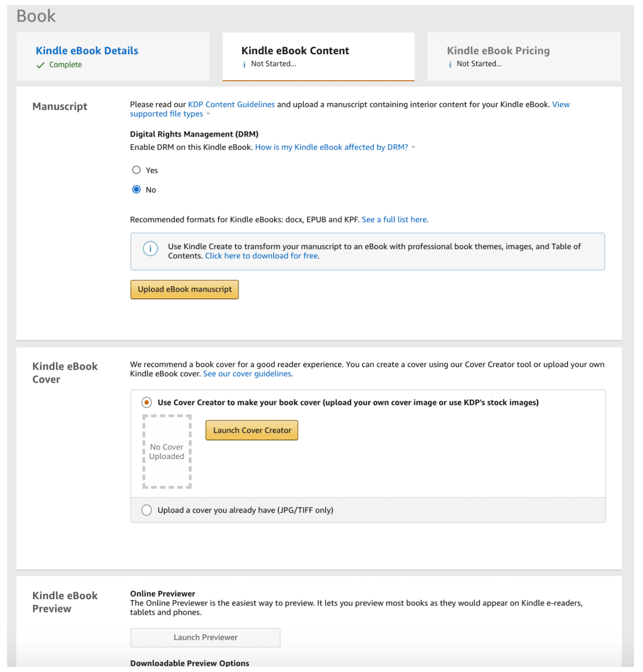Stay on the Kindle eBook Content tab
Screen dimensions: 643x672
295,50
